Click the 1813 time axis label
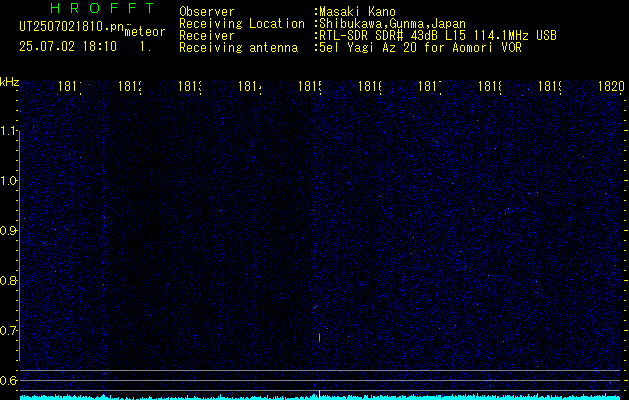 click(190, 86)
